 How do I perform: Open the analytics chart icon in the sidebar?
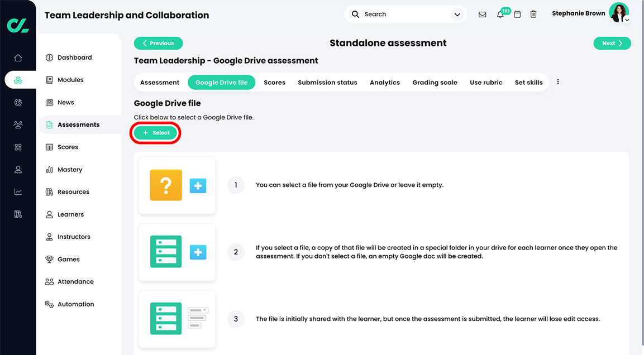(18, 191)
